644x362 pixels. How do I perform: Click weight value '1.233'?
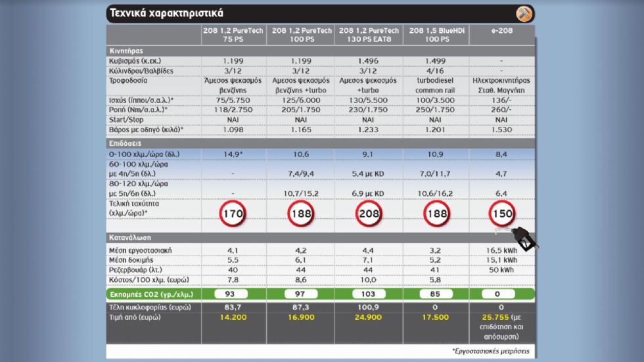tap(368, 129)
